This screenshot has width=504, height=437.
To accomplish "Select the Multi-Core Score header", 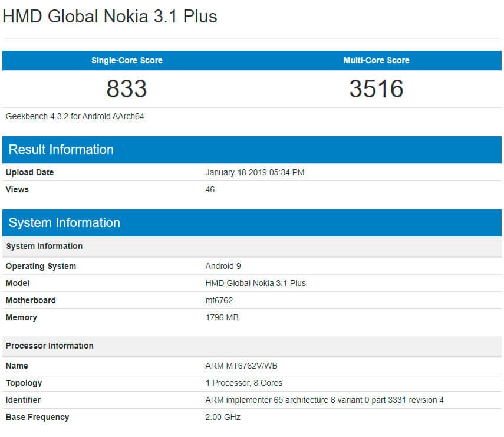I will pyautogui.click(x=377, y=60).
